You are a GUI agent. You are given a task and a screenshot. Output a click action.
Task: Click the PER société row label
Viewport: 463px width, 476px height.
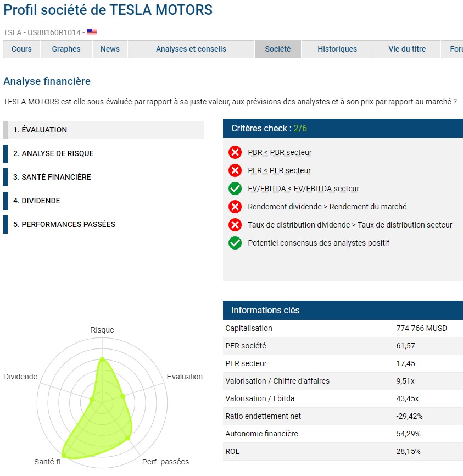(x=246, y=346)
